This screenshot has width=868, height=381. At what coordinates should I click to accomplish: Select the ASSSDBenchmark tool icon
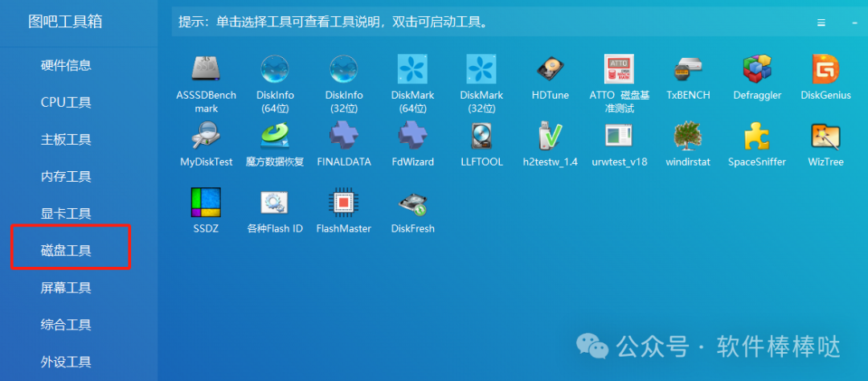[206, 69]
